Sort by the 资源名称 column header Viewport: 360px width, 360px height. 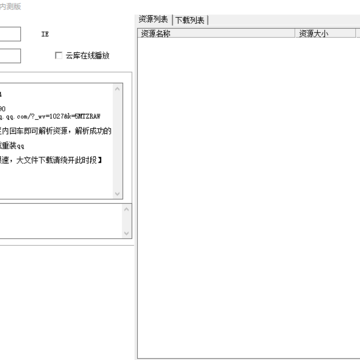pos(216,33)
